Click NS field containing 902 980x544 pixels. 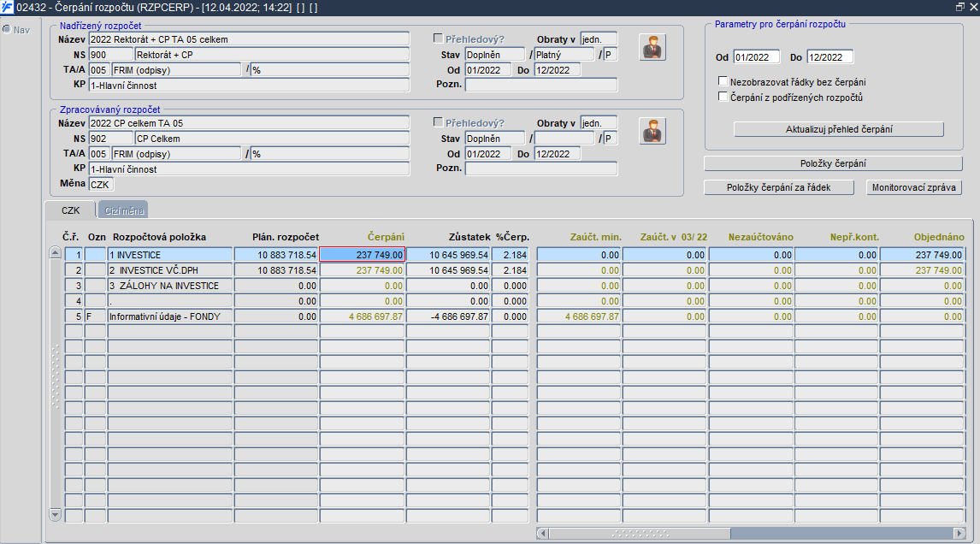(110, 139)
